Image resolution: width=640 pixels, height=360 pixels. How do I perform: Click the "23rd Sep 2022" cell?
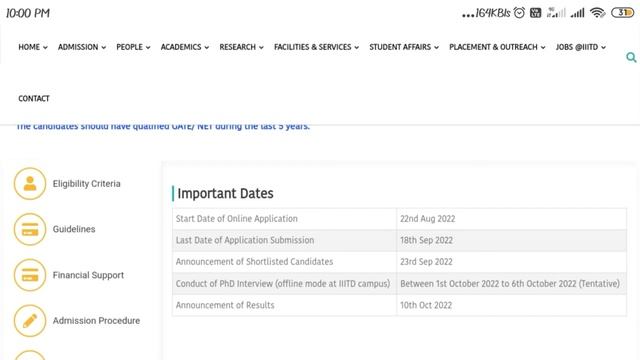pos(511,262)
